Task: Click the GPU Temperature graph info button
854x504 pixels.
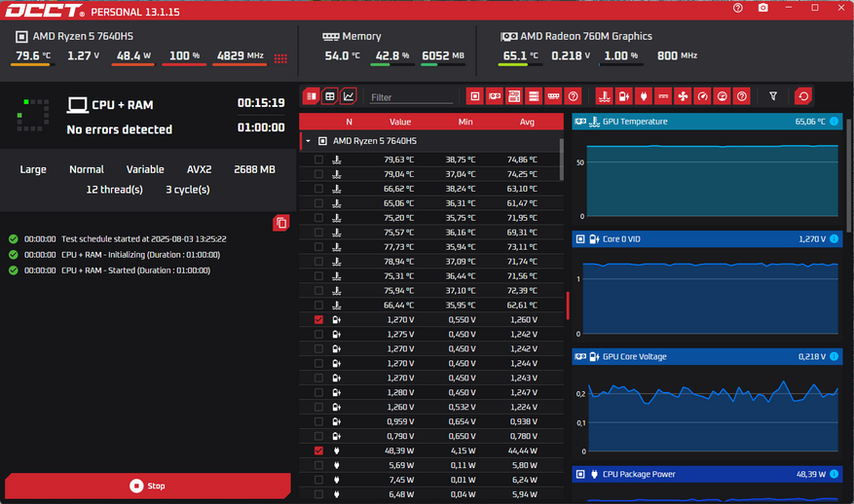Action: (x=834, y=122)
